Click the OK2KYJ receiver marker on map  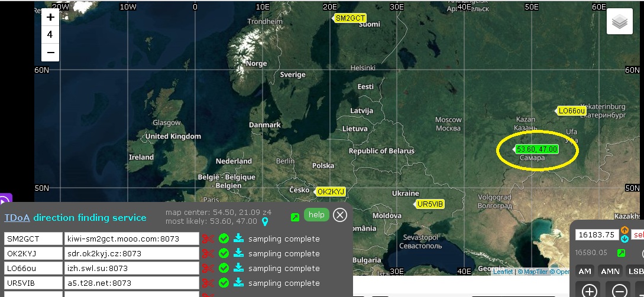pyautogui.click(x=330, y=191)
